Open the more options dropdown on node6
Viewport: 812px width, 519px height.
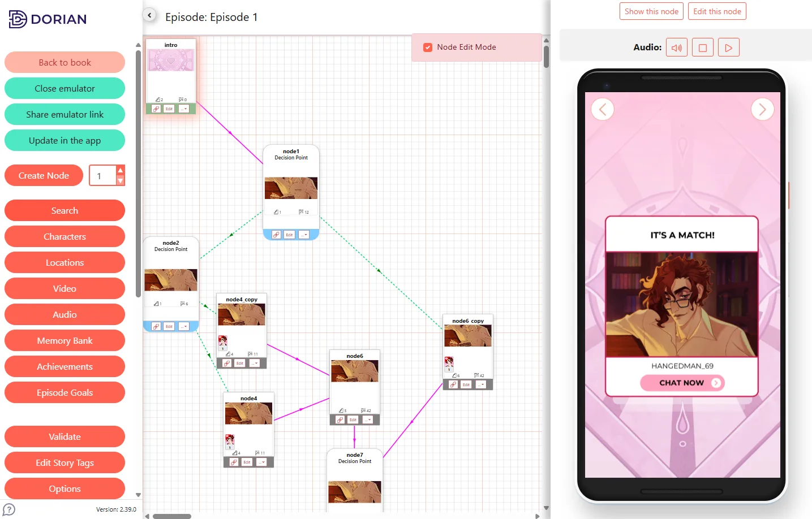point(367,419)
